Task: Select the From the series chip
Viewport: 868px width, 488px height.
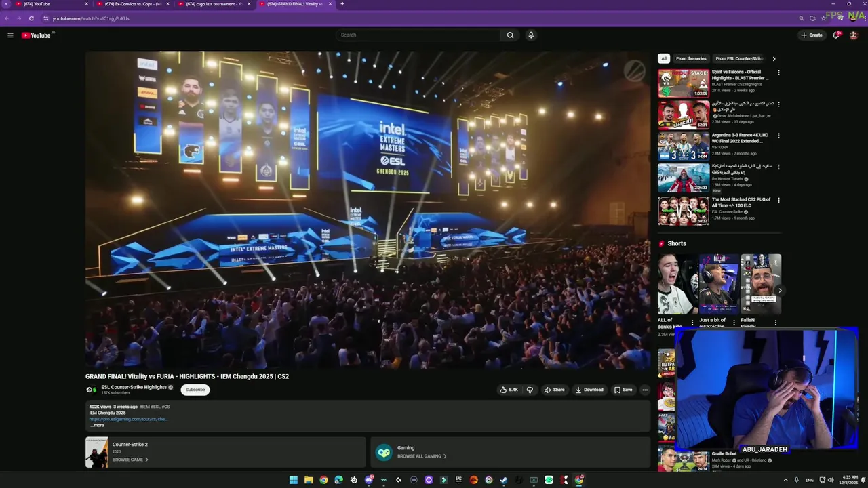Action: click(x=691, y=59)
